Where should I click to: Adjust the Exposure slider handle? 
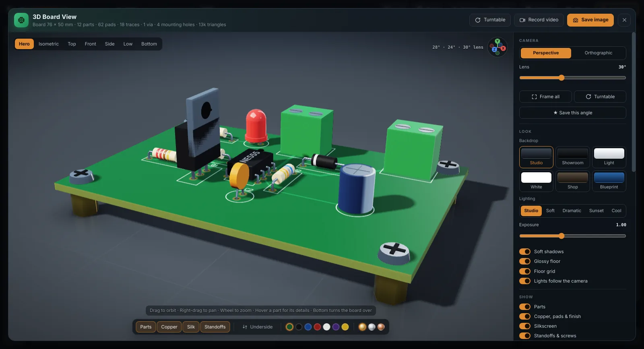pyautogui.click(x=561, y=236)
